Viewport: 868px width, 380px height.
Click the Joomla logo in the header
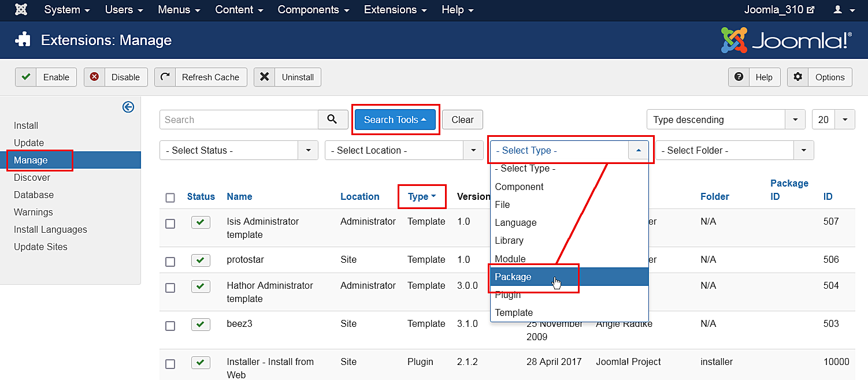(787, 39)
